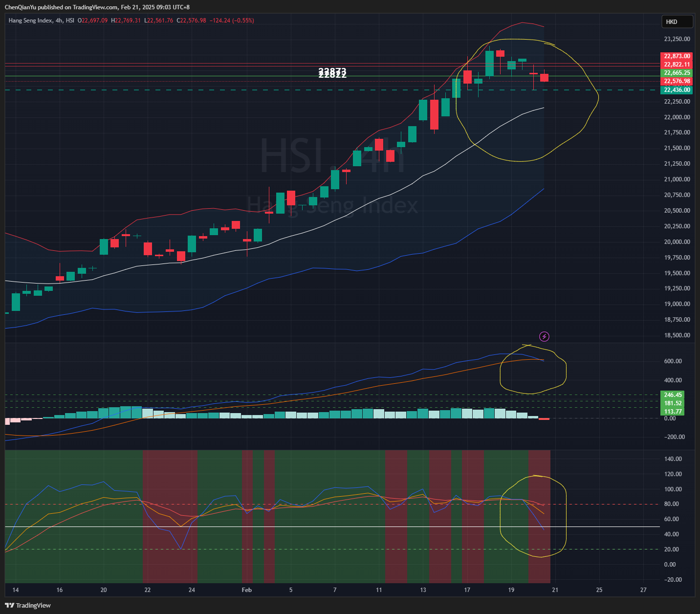Image resolution: width=700 pixels, height=614 pixels.
Task: Click the red 22,822.11 price label
Action: [677, 65]
